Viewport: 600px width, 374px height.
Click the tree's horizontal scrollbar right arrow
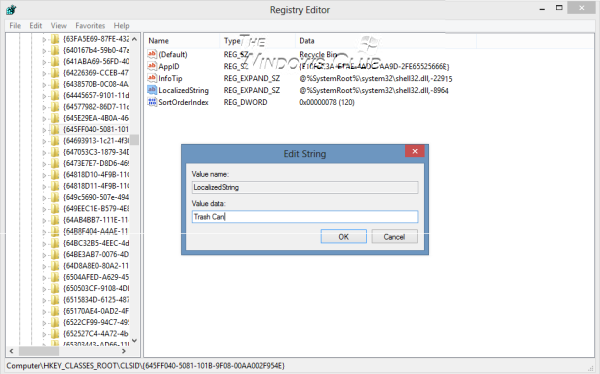tap(124, 351)
